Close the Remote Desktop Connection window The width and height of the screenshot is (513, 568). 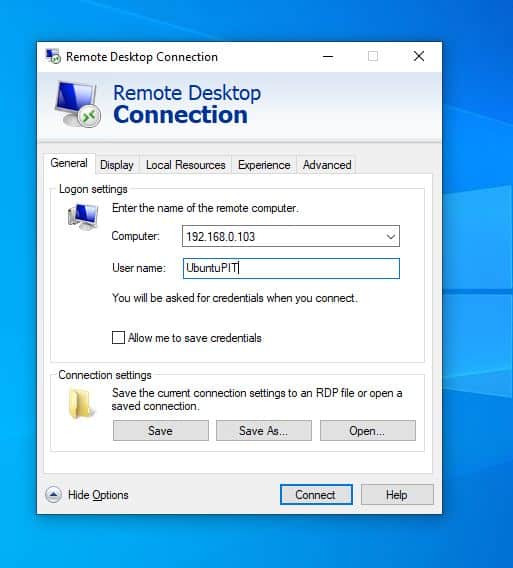(x=419, y=56)
